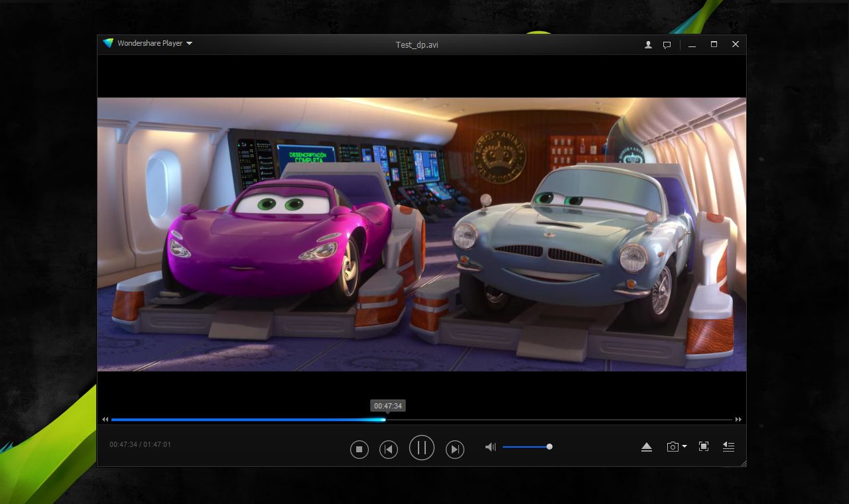Click the 00:47:34 seek tooltip
Viewport: 849px width, 504px height.
click(388, 406)
